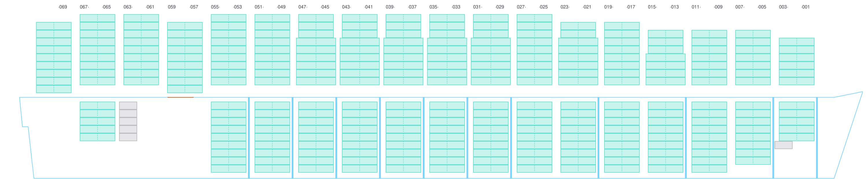Click the on-deck stack at bays 003-001
Image resolution: width=868 pixels, height=179 pixels.
coord(797,62)
